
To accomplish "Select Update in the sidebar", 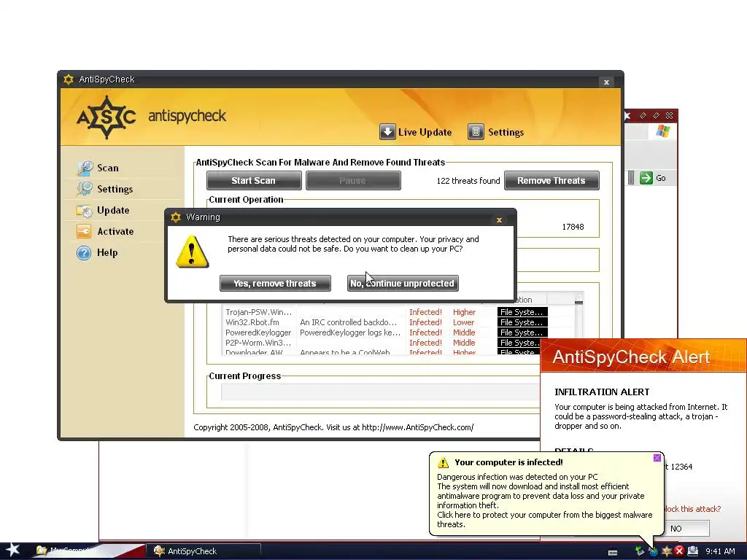I will 103,211.
